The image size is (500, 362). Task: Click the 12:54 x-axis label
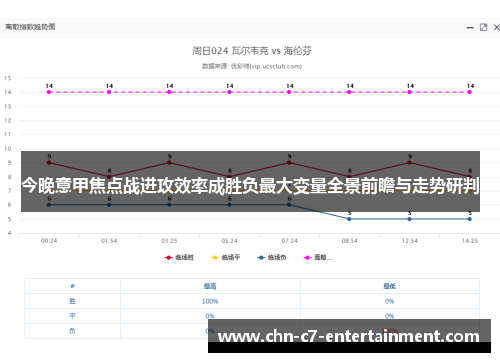pyautogui.click(x=409, y=241)
